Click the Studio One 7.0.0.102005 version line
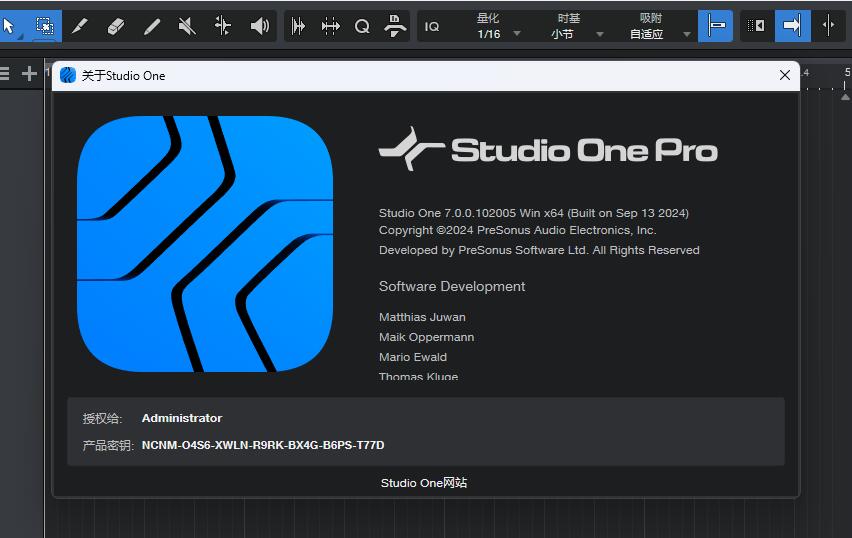The width and height of the screenshot is (852, 538). pos(534,213)
